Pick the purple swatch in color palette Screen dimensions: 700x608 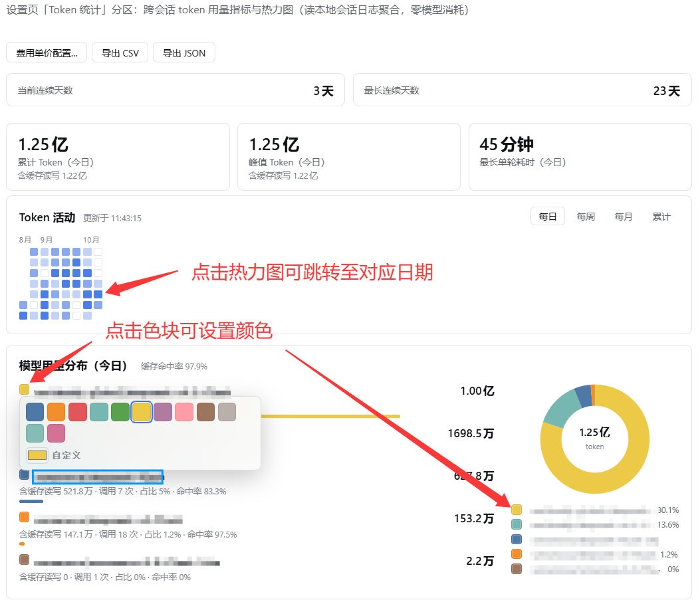click(x=163, y=412)
